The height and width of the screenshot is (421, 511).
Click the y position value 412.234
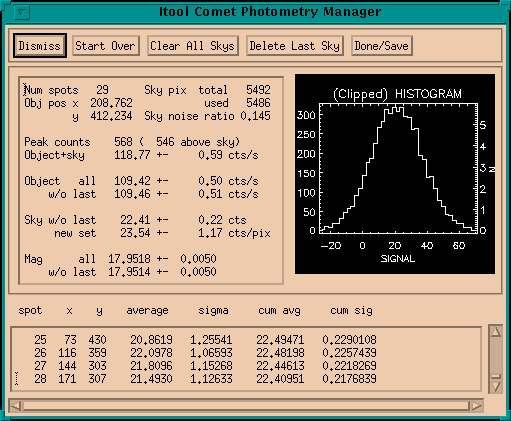click(111, 116)
